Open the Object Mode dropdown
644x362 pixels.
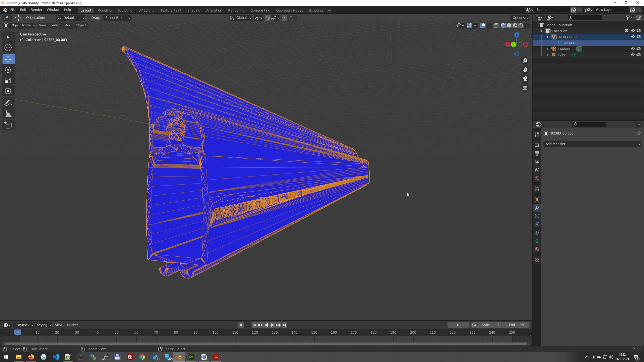point(19,25)
